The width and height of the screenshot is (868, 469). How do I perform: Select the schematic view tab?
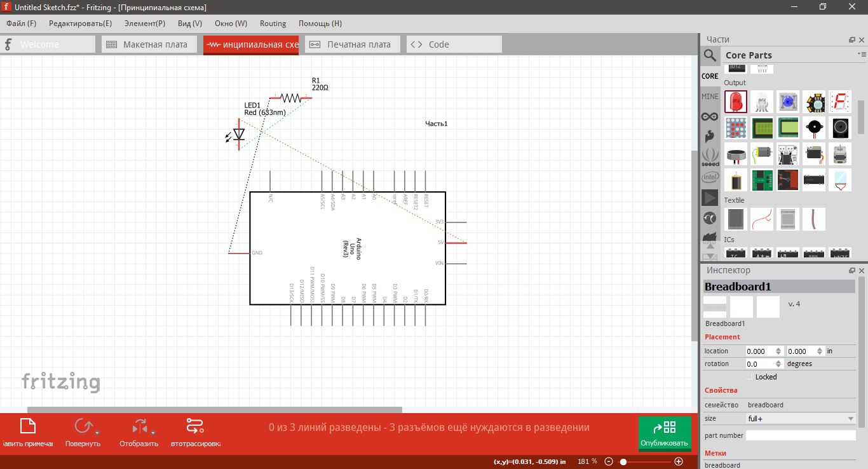click(251, 44)
